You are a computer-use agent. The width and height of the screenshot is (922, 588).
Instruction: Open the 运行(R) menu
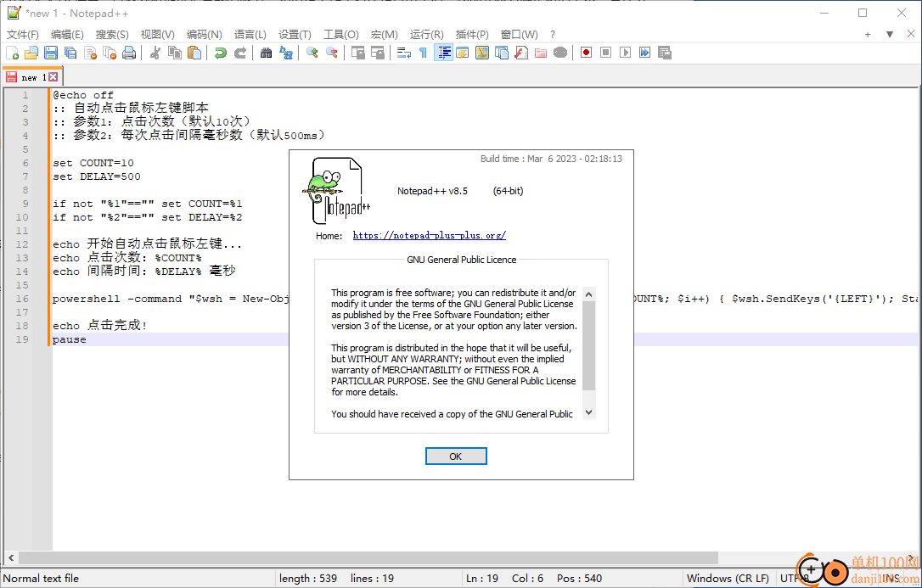point(427,35)
